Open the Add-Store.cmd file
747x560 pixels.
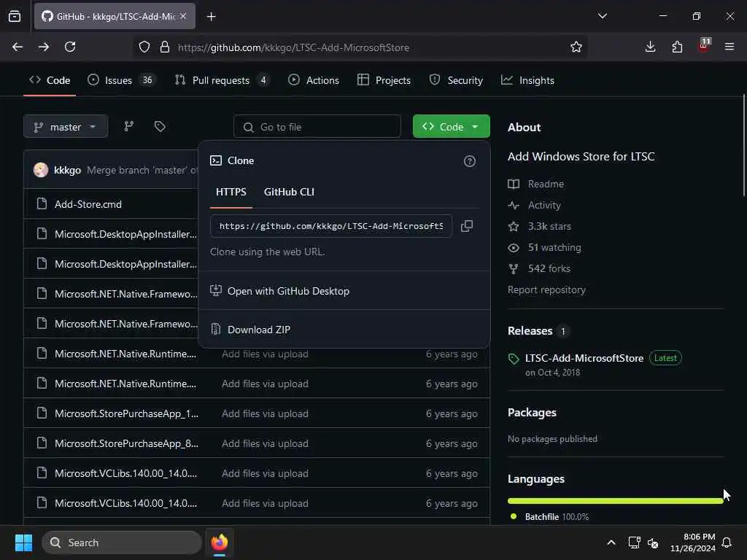click(x=88, y=204)
